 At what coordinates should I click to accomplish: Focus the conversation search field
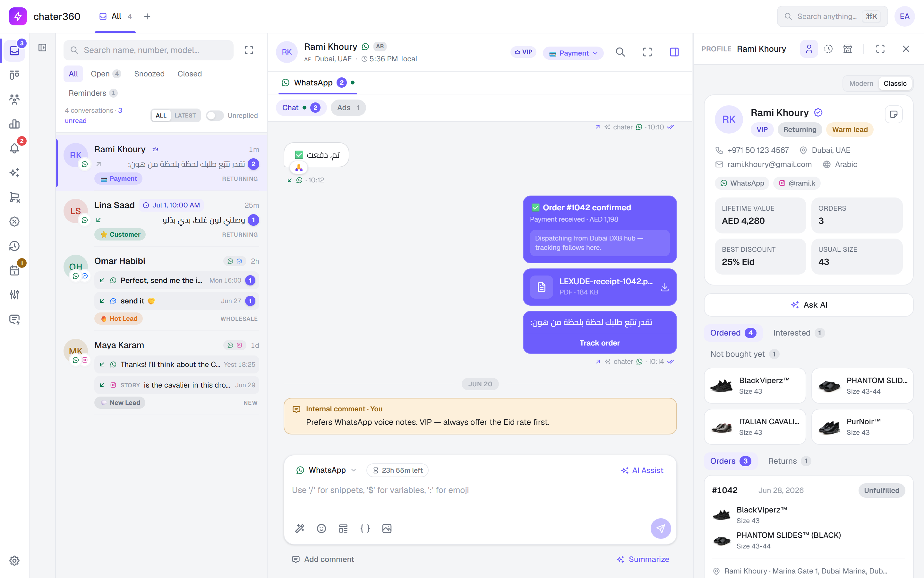click(149, 50)
